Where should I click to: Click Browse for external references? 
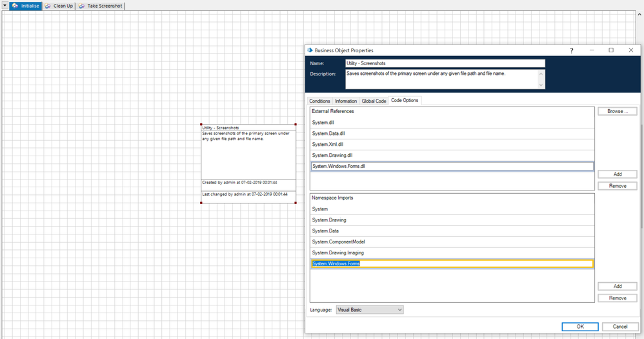click(x=617, y=111)
